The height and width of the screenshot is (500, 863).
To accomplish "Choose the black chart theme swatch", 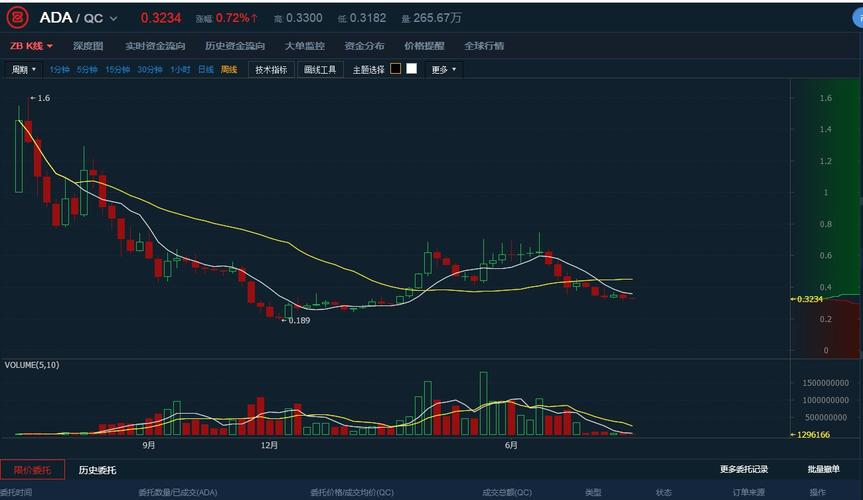I will click(395, 68).
